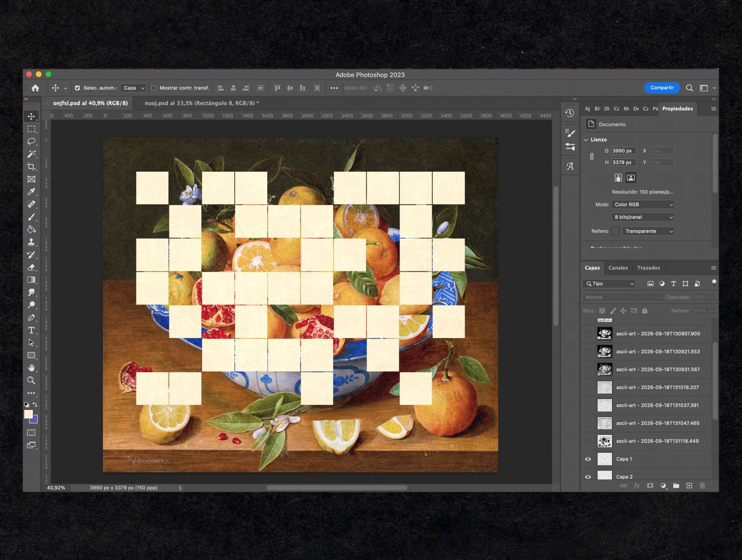Open the layer styles fx menu
This screenshot has width=742, height=560.
(637, 486)
